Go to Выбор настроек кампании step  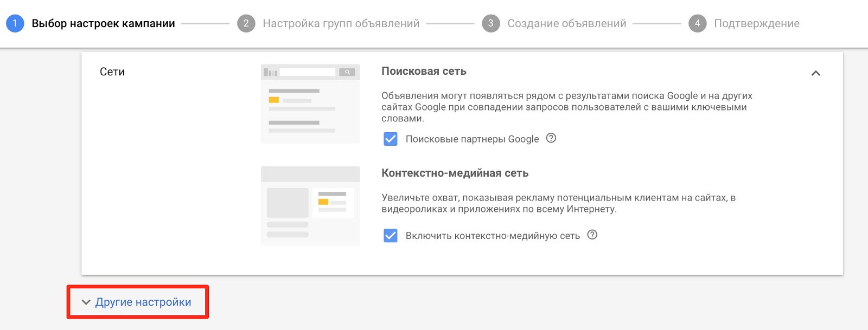(x=103, y=23)
